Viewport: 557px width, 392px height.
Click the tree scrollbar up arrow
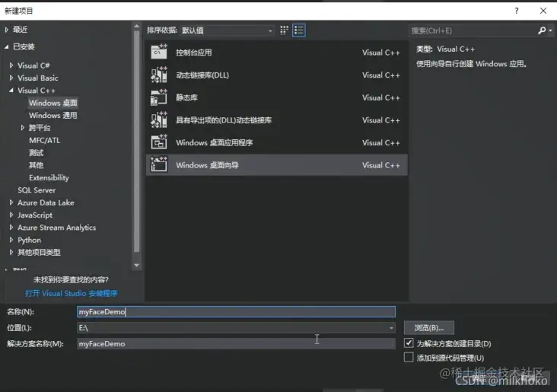137,27
